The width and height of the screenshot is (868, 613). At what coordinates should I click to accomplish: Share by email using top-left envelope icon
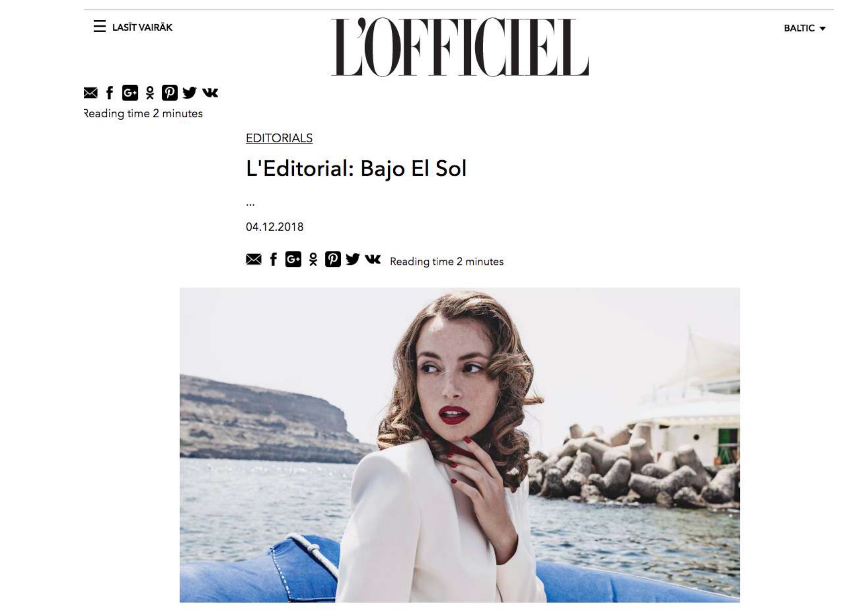pos(91,93)
